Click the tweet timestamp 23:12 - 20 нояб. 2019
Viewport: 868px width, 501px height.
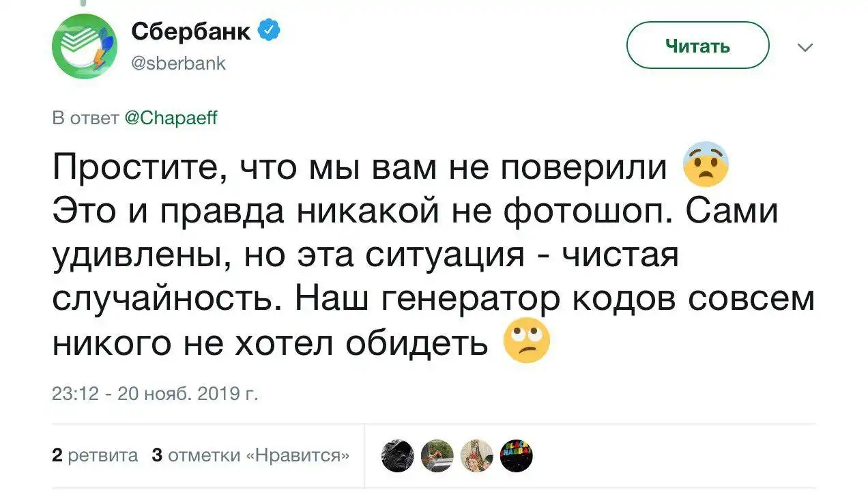point(155,394)
